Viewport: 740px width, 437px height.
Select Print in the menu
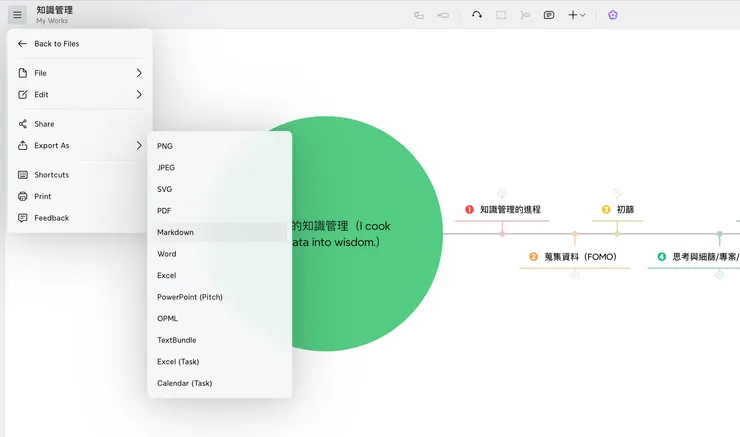click(x=80, y=196)
